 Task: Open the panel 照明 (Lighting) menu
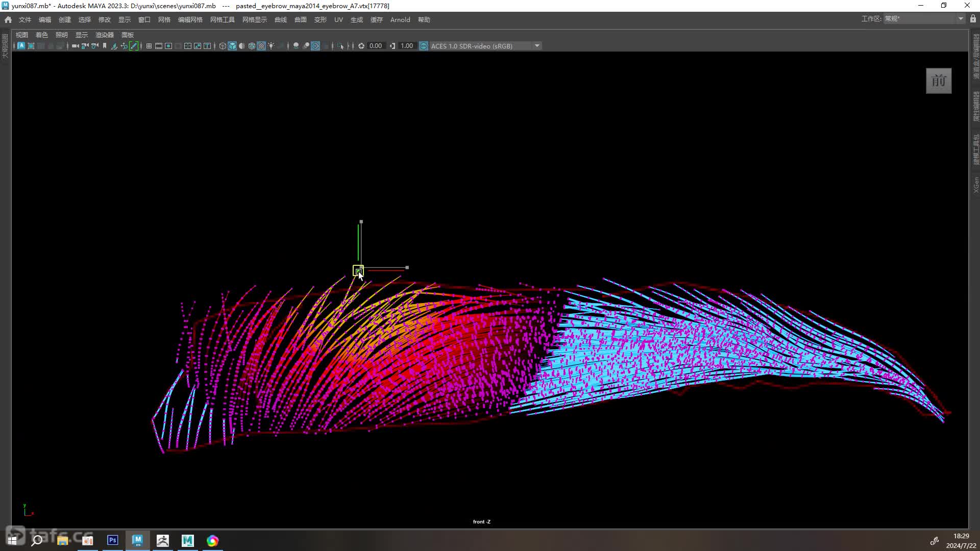click(x=62, y=35)
